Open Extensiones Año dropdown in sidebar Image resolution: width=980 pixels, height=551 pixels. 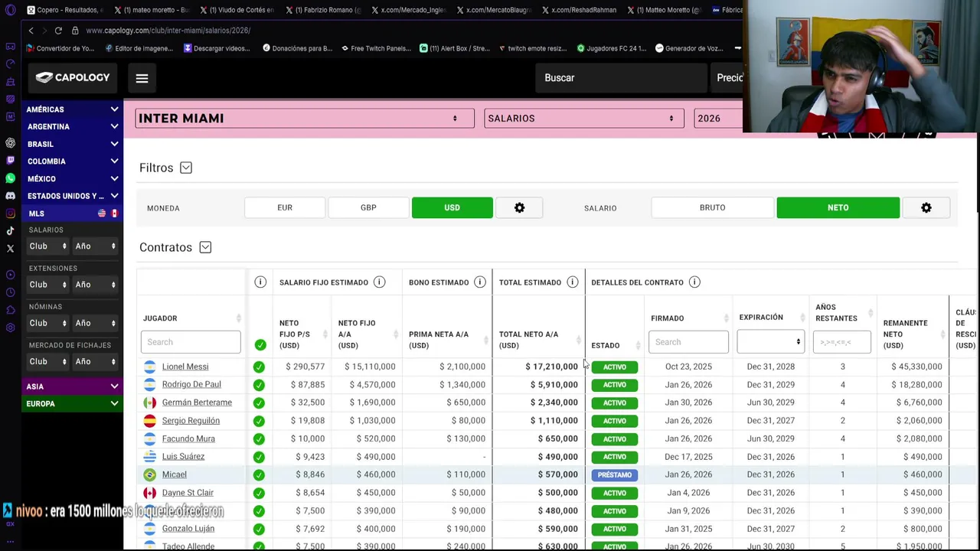click(95, 285)
